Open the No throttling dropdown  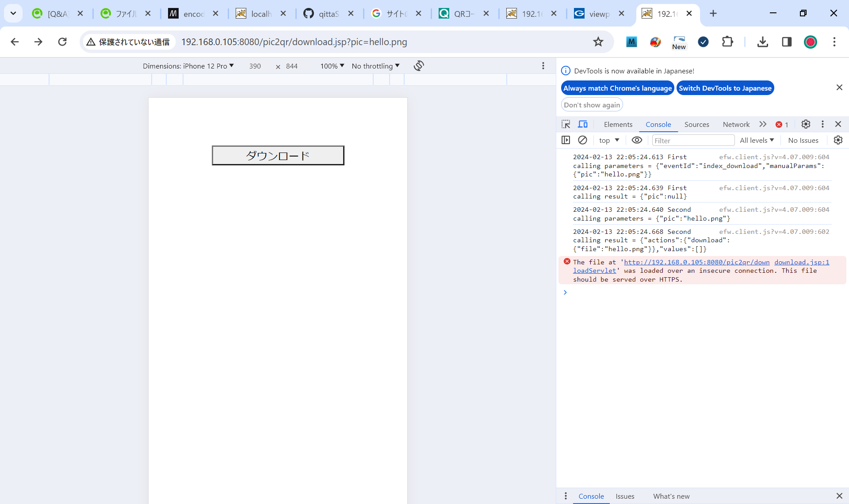[375, 66]
